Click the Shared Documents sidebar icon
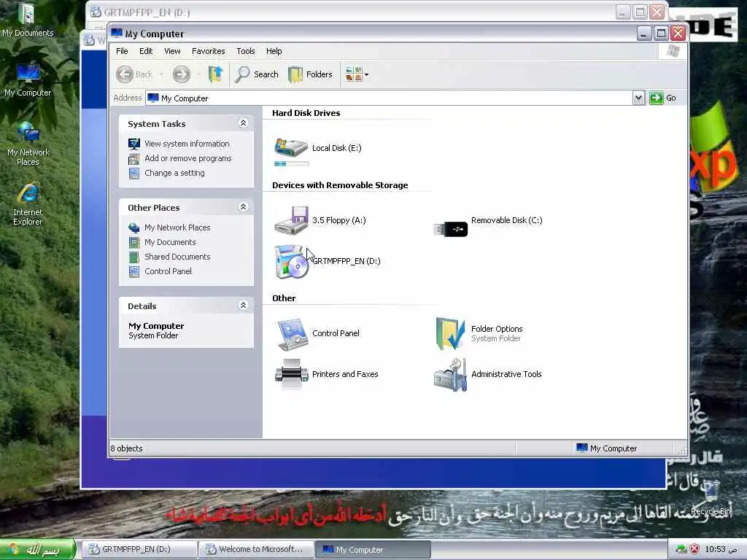The image size is (747, 560). (134, 257)
